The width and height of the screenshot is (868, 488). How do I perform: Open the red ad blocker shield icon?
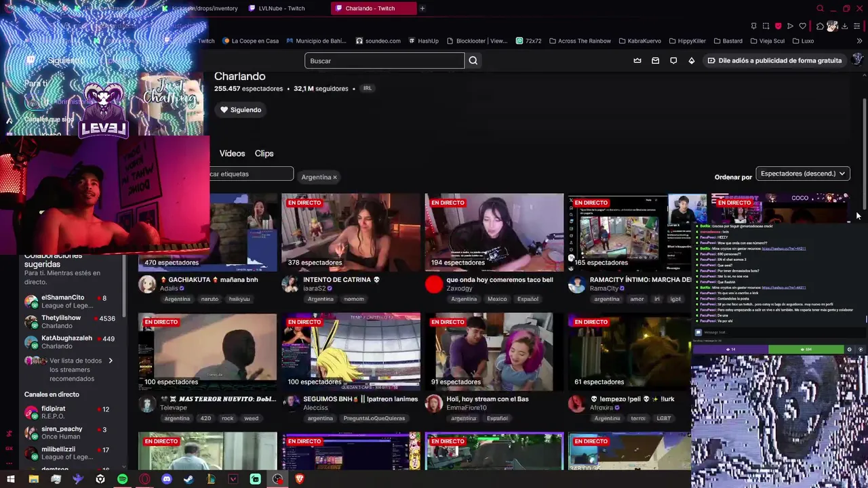778,26
